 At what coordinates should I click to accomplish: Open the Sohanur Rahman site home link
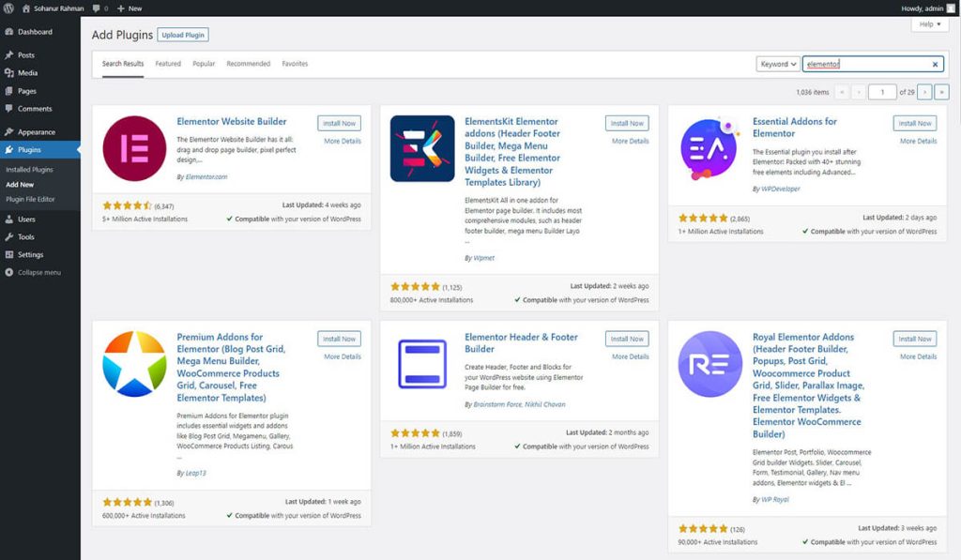53,8
